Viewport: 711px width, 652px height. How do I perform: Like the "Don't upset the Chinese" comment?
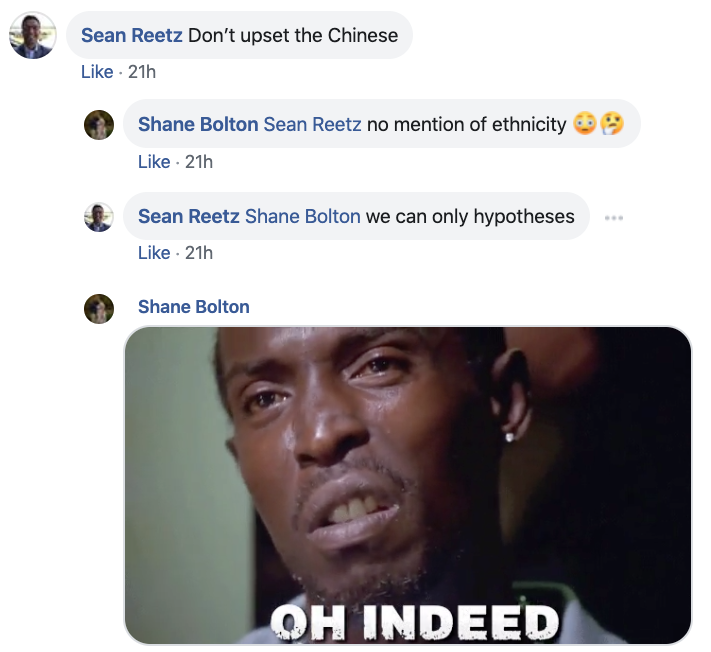[97, 72]
